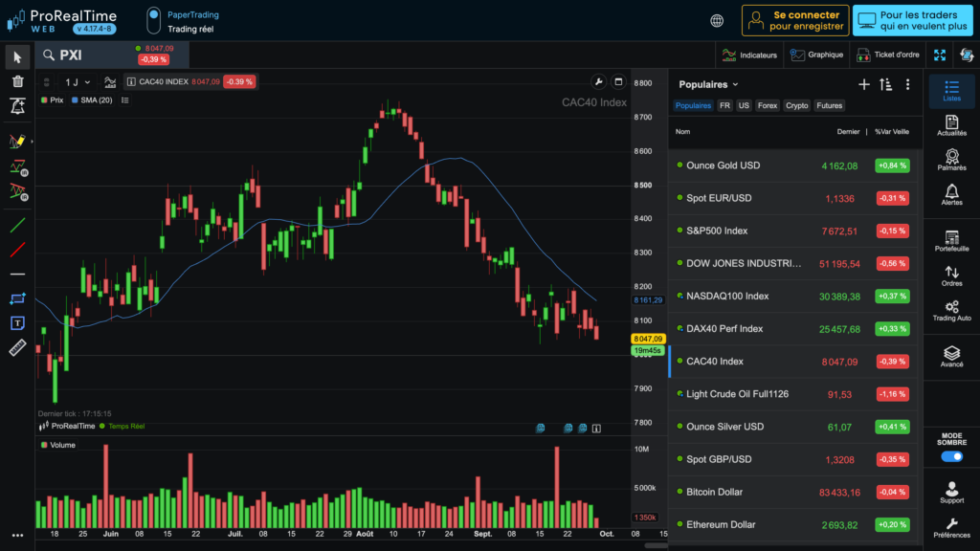Open Palmarès rankings panel
The image size is (980, 551).
[951, 160]
